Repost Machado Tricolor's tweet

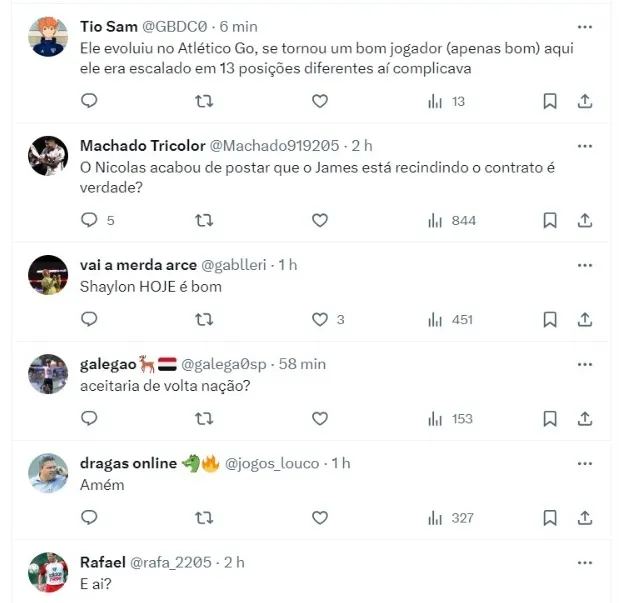pyautogui.click(x=204, y=220)
